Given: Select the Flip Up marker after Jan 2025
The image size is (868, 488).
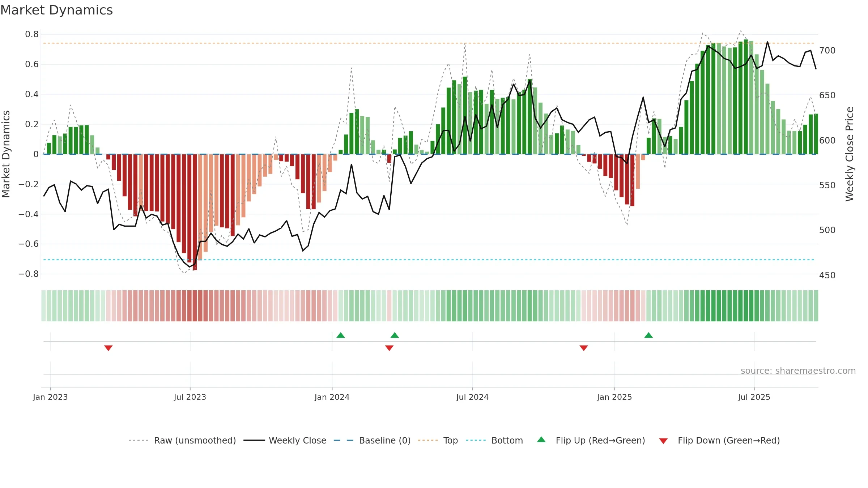Looking at the screenshot, I should pos(648,335).
